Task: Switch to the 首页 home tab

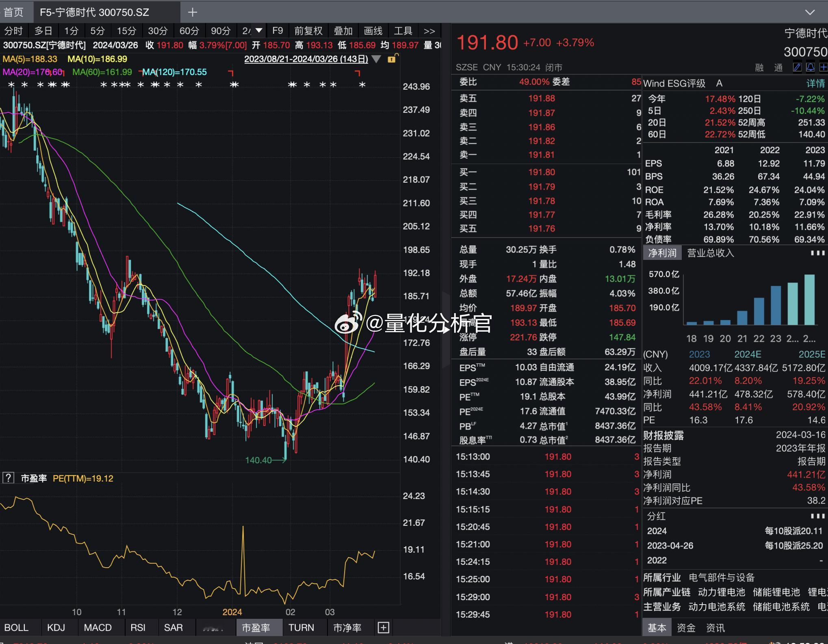Action: 14,12
